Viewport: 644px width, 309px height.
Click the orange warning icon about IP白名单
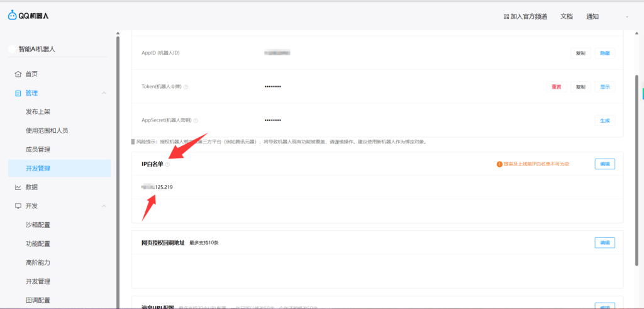pyautogui.click(x=499, y=164)
